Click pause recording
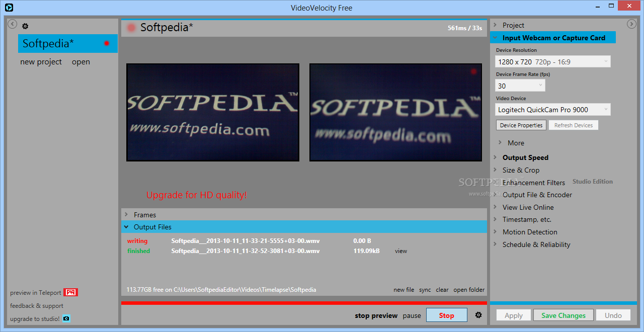This screenshot has width=644, height=332. pos(412,316)
